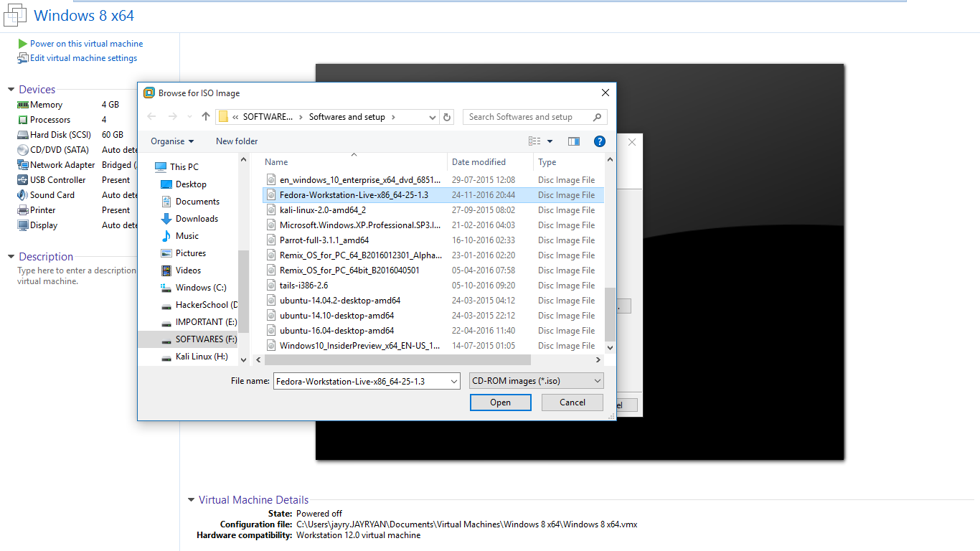
Task: Select the Display device icon
Action: coord(23,225)
